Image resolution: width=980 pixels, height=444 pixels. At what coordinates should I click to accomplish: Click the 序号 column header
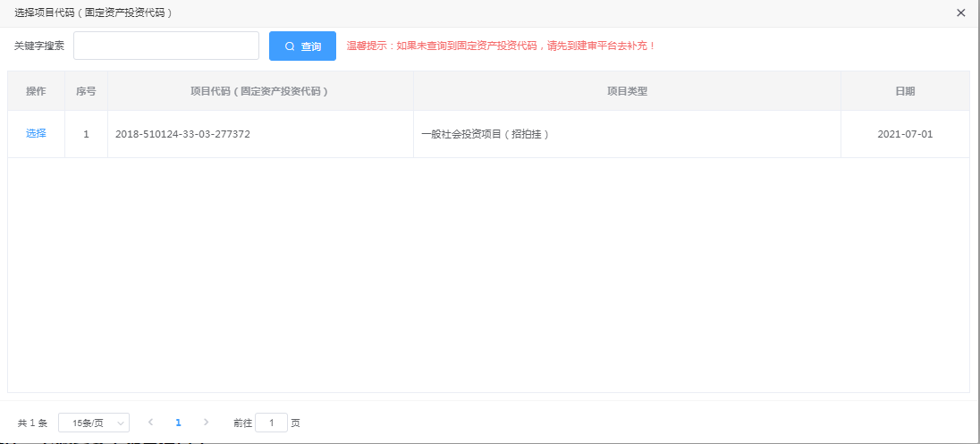(86, 91)
